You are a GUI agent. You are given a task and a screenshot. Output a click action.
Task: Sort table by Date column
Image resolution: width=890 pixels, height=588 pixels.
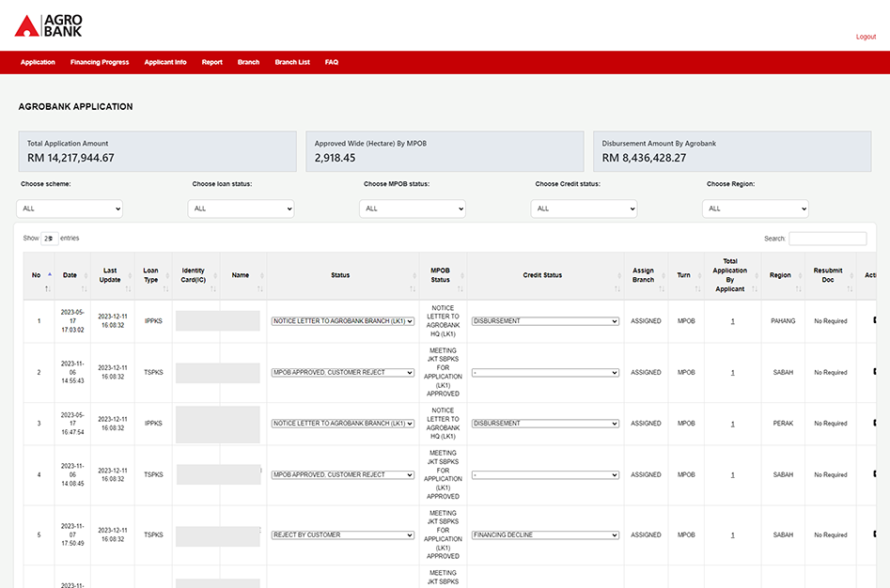point(70,275)
